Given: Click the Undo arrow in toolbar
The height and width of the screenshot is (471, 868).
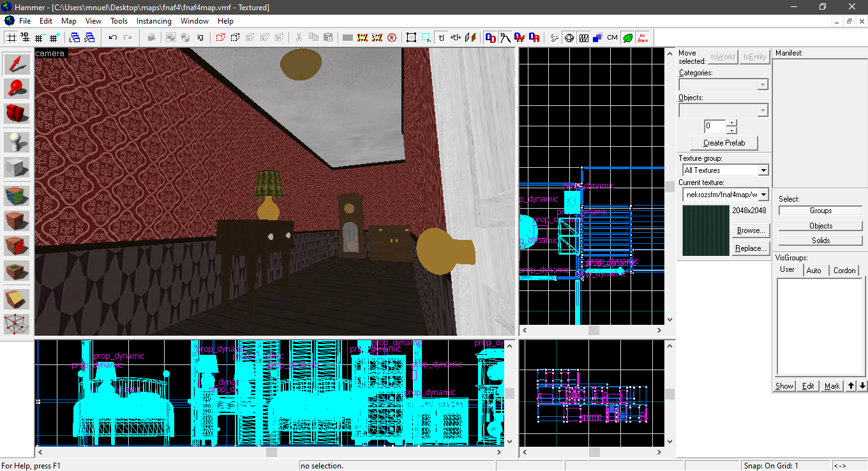Looking at the screenshot, I should click(x=113, y=38).
